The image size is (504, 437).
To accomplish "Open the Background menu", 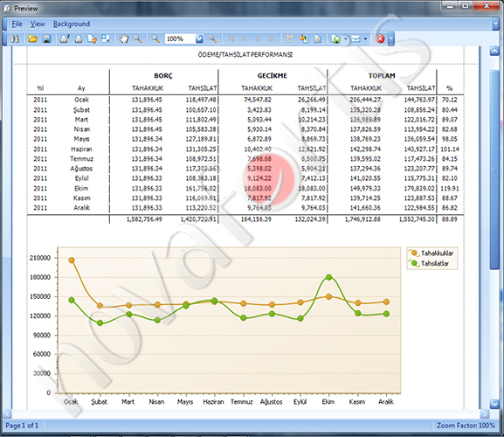I will coord(72,24).
